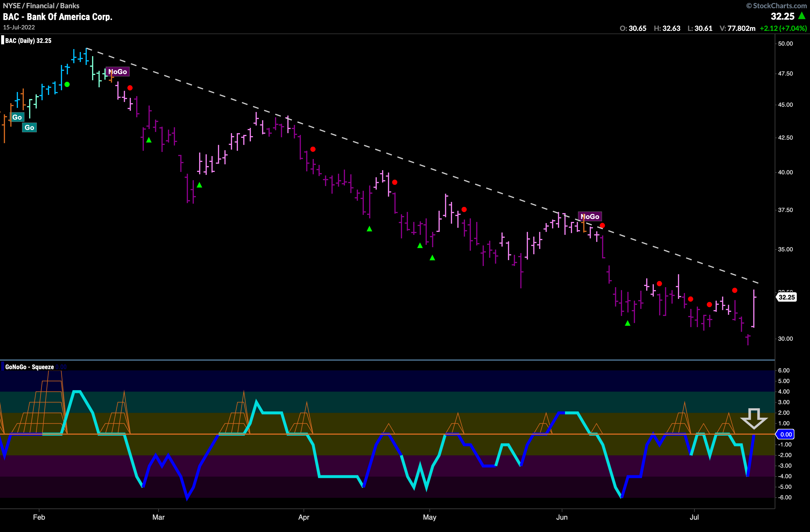Click the green circle marker in February

pyautogui.click(x=67, y=84)
